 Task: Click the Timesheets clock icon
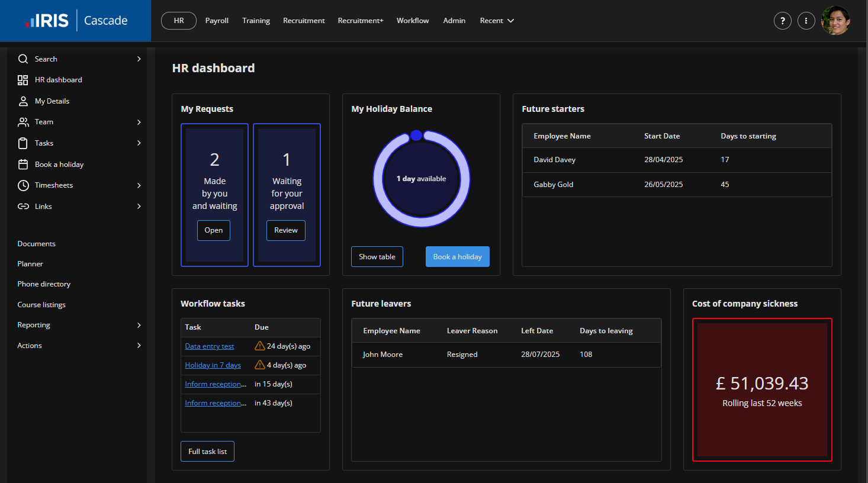click(x=23, y=185)
